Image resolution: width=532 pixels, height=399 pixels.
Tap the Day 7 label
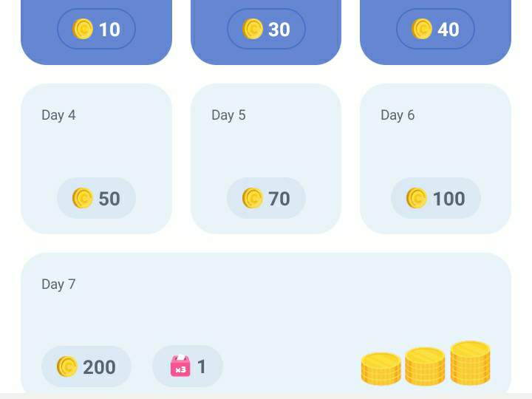[58, 284]
